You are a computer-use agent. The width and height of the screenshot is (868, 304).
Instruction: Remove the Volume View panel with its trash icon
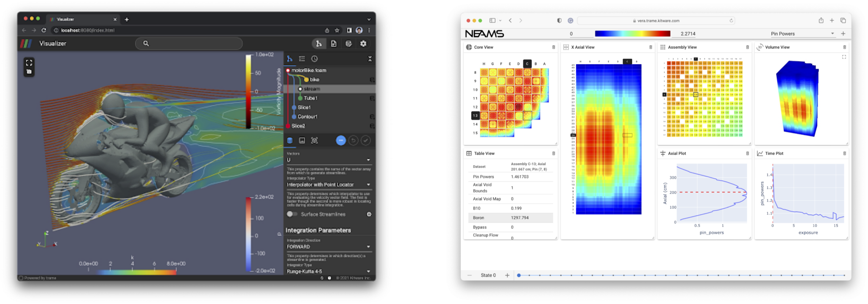(x=844, y=47)
